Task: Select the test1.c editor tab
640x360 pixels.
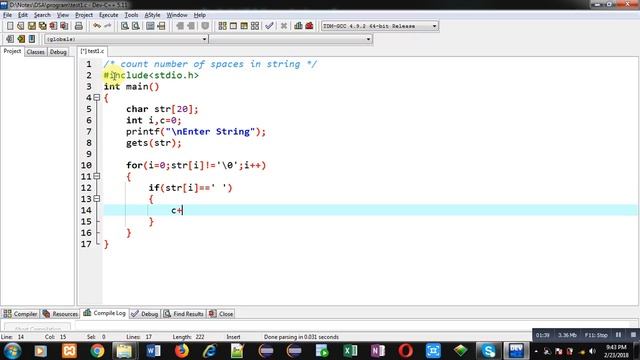Action: pos(93,51)
